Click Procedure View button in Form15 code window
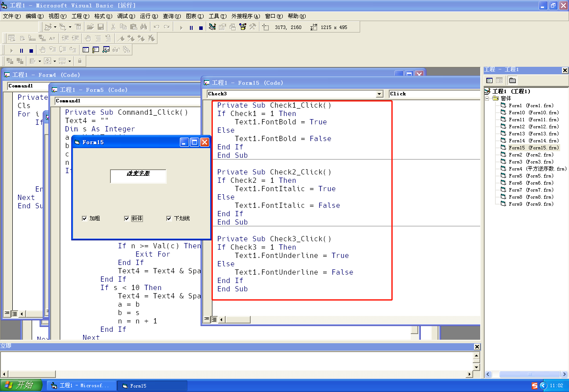 coord(207,319)
